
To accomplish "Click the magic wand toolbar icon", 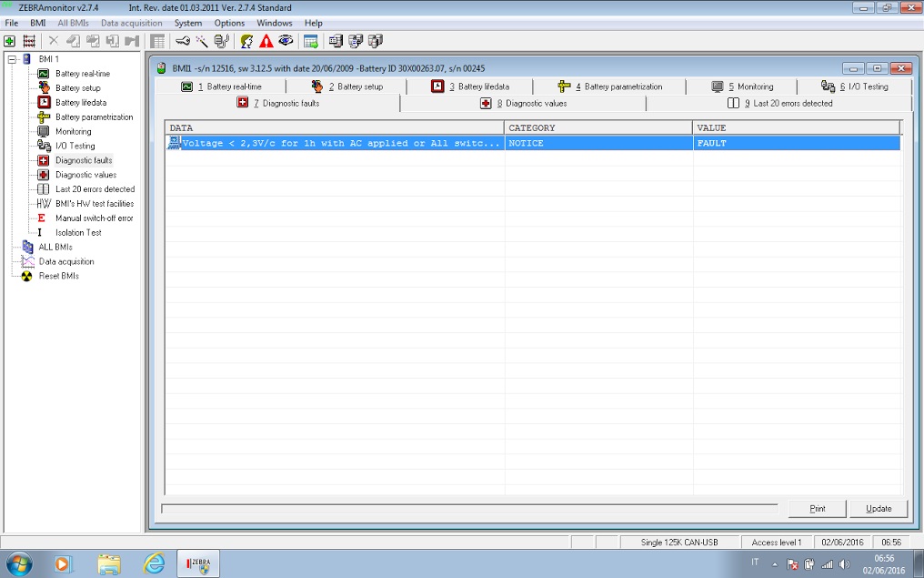I will [202, 41].
